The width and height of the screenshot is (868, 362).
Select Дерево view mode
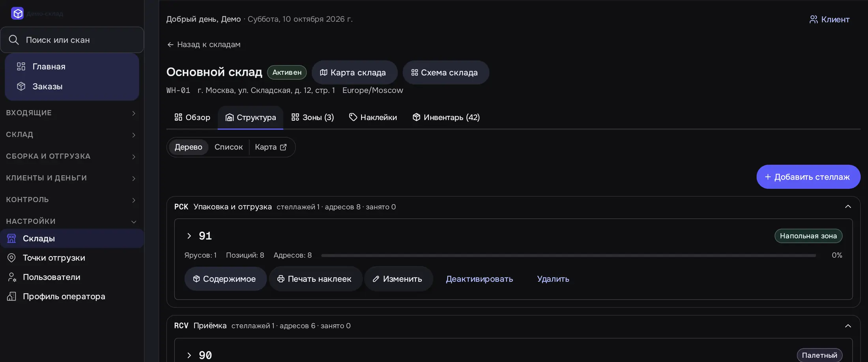188,147
